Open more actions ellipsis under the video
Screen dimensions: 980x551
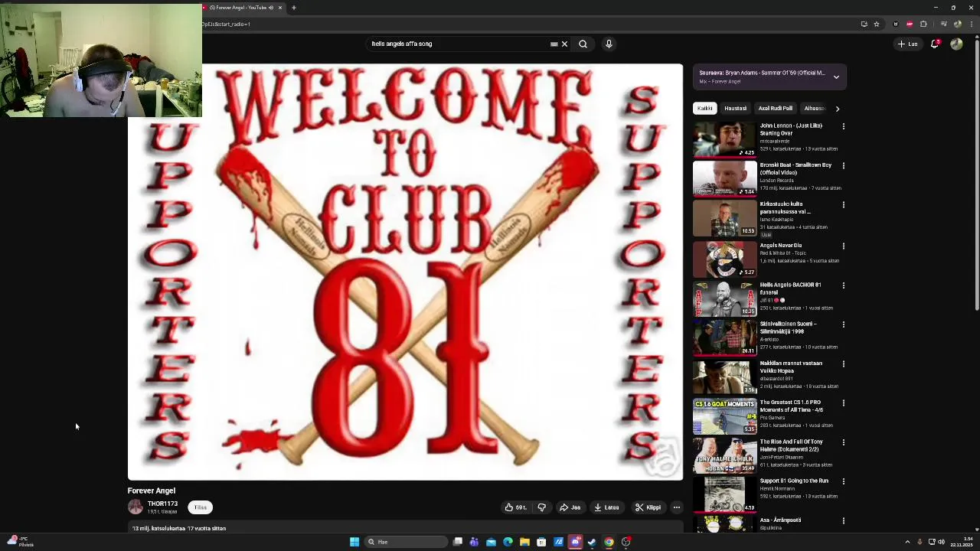pos(676,507)
